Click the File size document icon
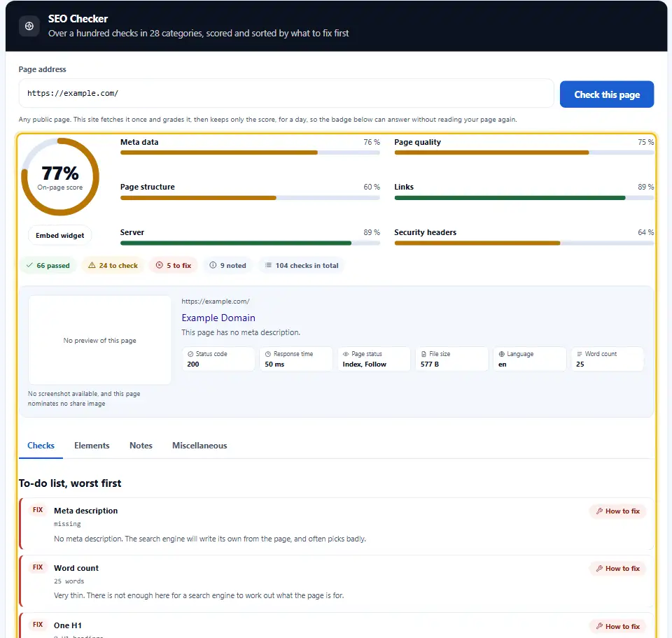Image resolution: width=672 pixels, height=638 pixels. 424,354
